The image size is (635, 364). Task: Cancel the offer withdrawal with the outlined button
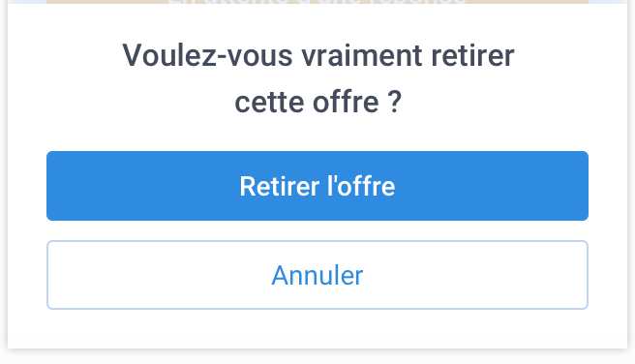click(x=317, y=275)
